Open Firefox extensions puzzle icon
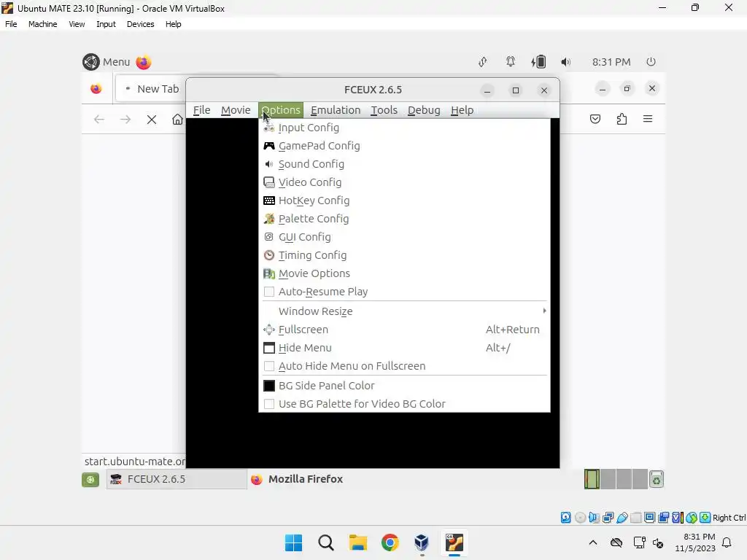 [x=622, y=119]
